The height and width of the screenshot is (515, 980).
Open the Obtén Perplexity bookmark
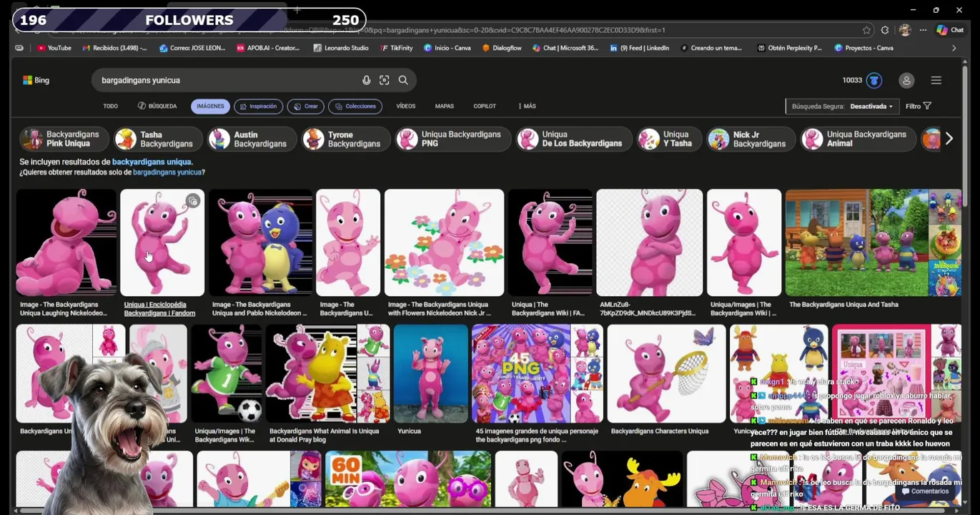[x=789, y=48]
